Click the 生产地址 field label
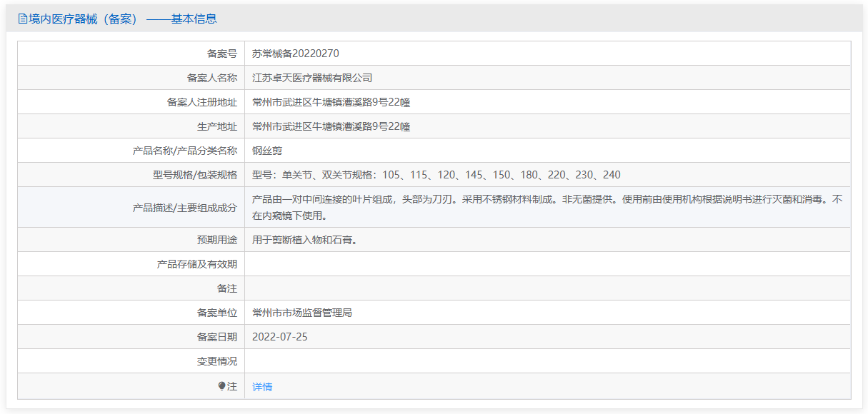The width and height of the screenshot is (868, 414). click(x=217, y=126)
